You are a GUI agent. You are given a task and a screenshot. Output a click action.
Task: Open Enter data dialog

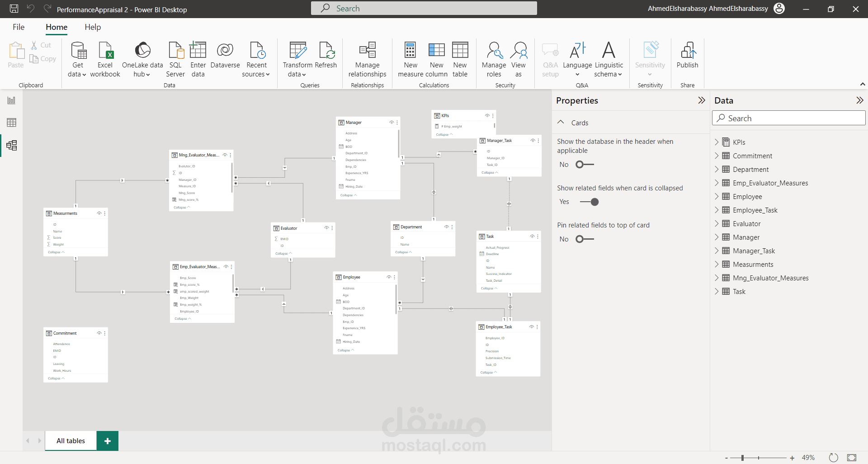pos(198,59)
